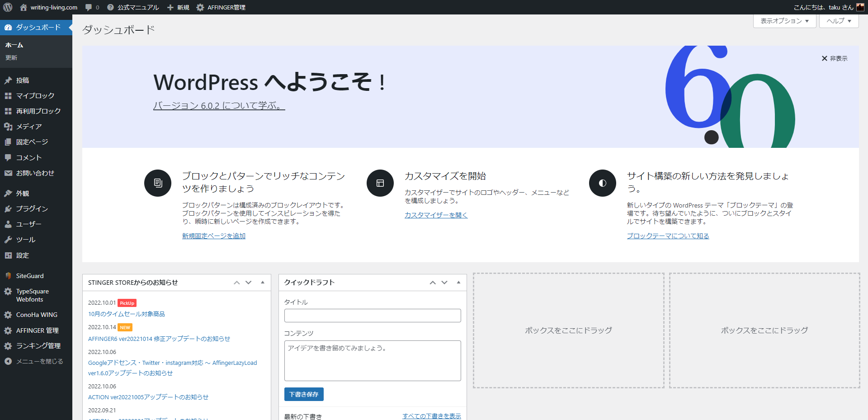Toggle STINGER STOREからのお知らせ panel

pos(262,283)
